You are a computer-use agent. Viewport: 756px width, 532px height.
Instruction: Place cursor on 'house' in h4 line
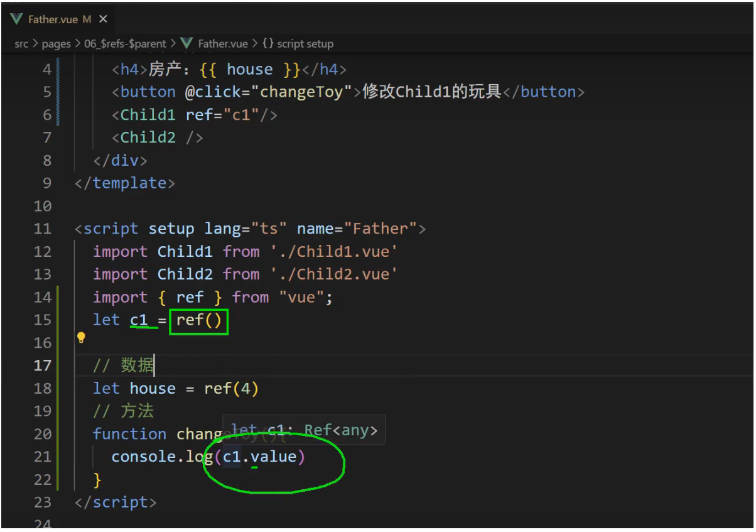[249, 69]
